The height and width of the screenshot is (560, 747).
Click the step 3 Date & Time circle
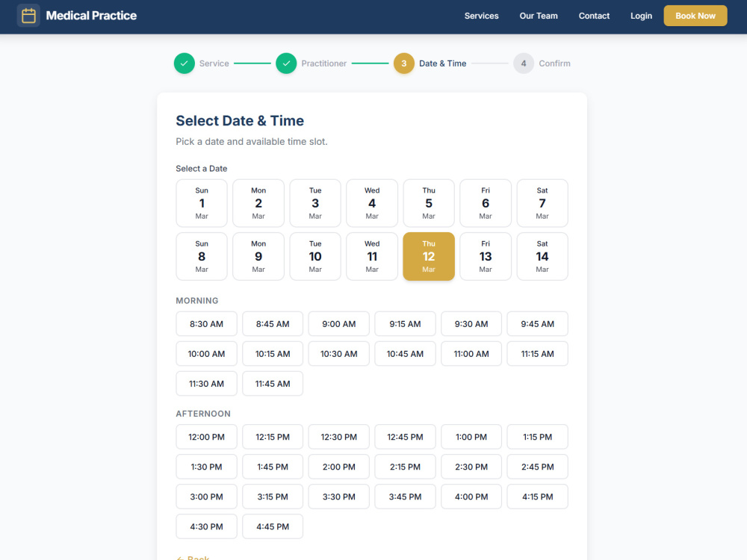(404, 63)
